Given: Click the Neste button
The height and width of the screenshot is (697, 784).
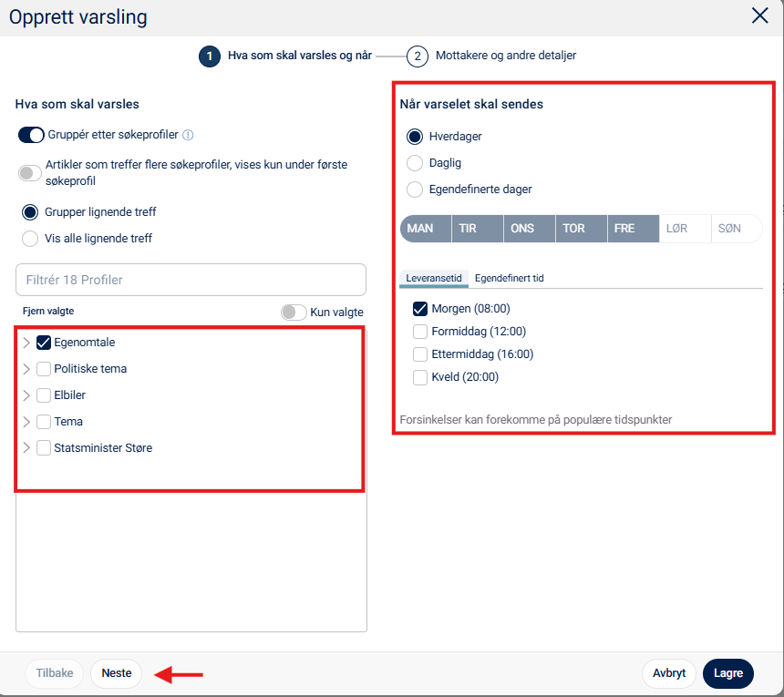Looking at the screenshot, I should tap(117, 673).
